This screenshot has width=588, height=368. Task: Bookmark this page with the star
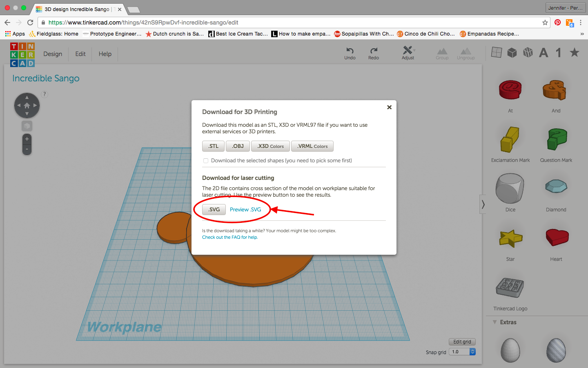(545, 22)
